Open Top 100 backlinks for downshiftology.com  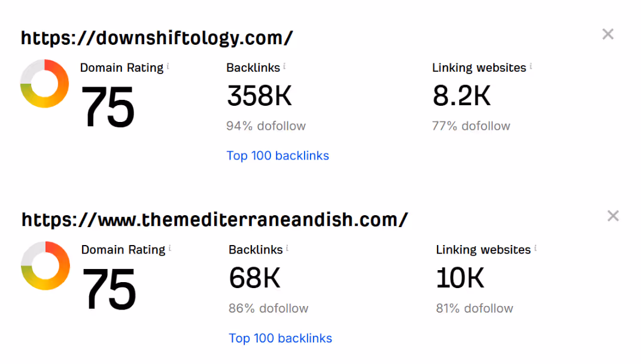point(278,155)
